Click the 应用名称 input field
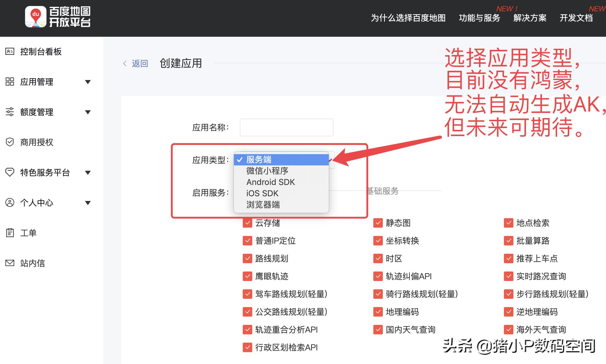Screen dimensions: 606x364 tap(286, 127)
